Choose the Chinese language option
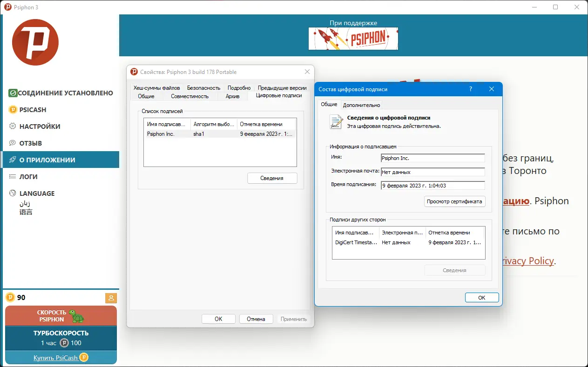588x367 pixels. (26, 212)
